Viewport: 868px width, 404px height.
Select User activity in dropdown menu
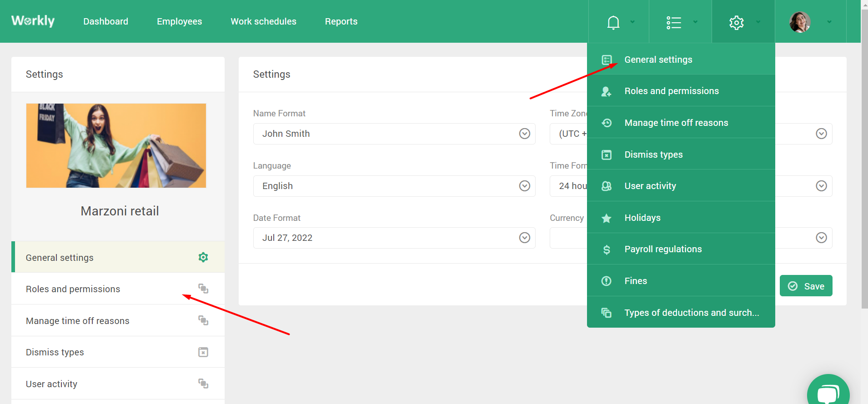tap(681, 186)
